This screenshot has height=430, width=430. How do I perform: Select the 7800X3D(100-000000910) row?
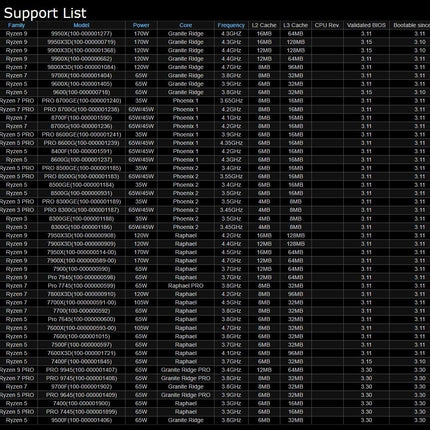[215, 294]
